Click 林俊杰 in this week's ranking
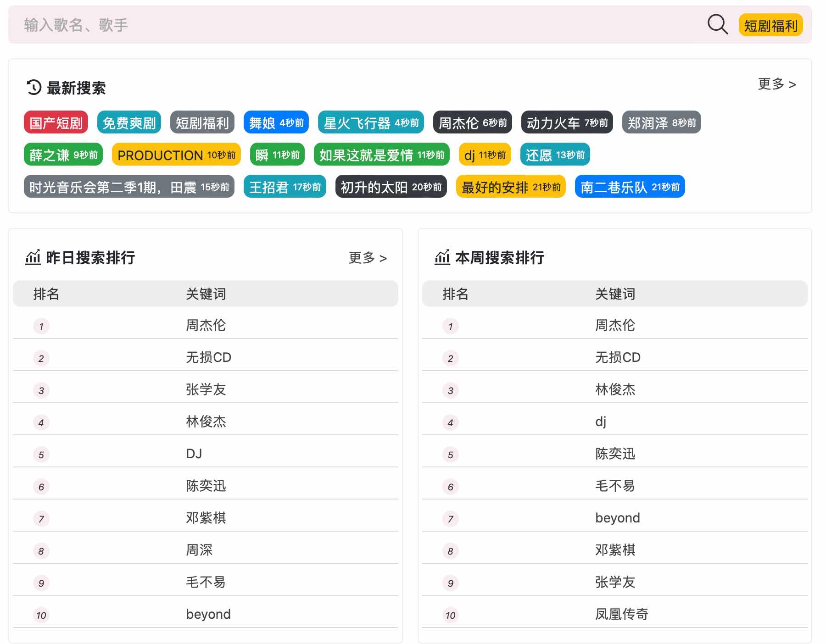 615,389
